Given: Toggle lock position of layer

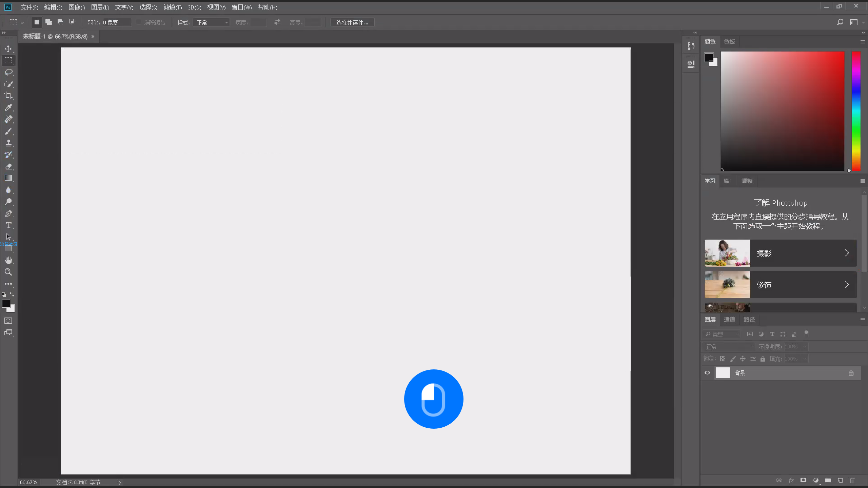Looking at the screenshot, I should pyautogui.click(x=743, y=359).
